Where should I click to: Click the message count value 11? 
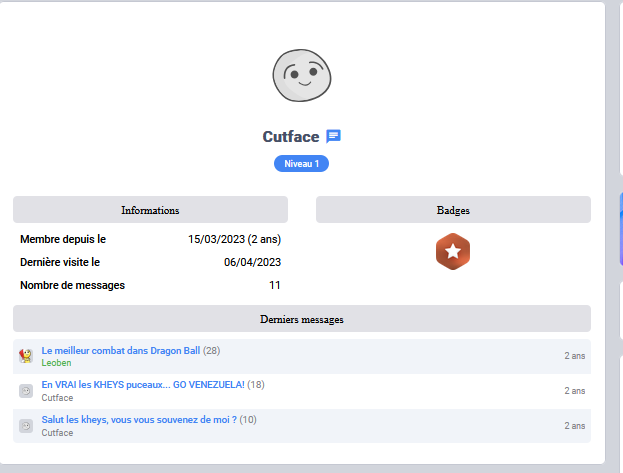[275, 285]
